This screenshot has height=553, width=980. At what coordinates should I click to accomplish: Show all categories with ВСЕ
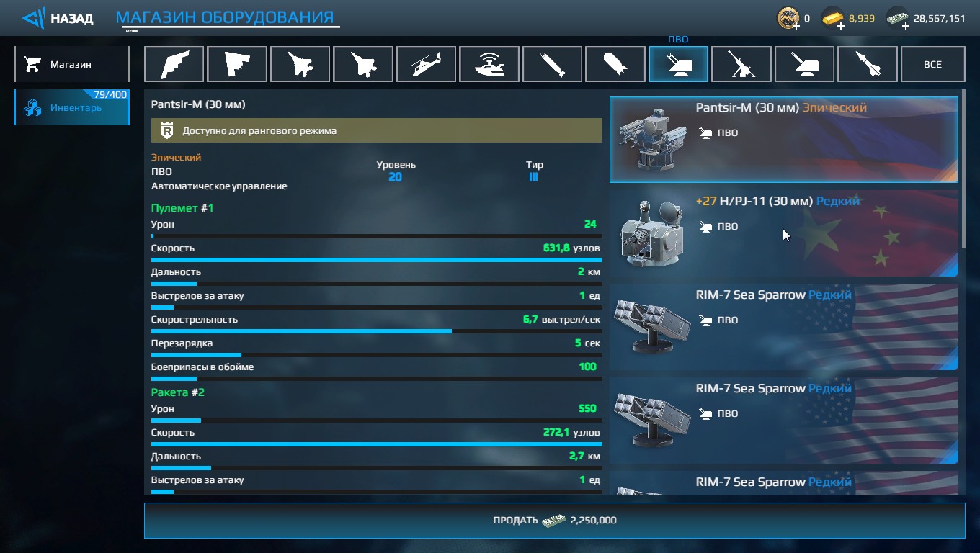932,64
